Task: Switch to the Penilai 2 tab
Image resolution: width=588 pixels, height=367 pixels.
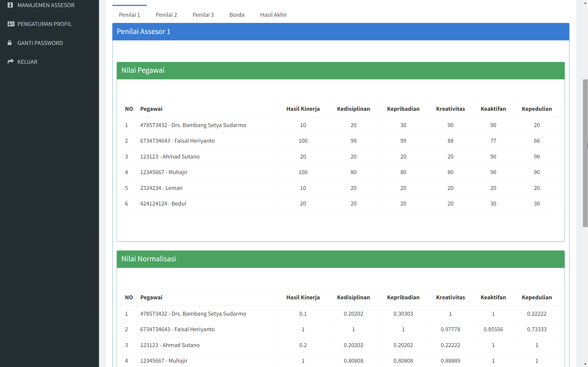Action: 166,14
